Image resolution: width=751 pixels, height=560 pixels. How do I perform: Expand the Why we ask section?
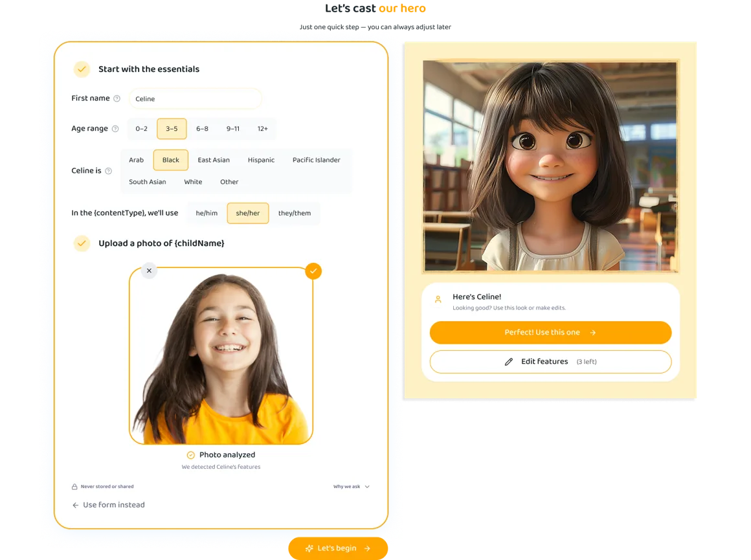[351, 487]
